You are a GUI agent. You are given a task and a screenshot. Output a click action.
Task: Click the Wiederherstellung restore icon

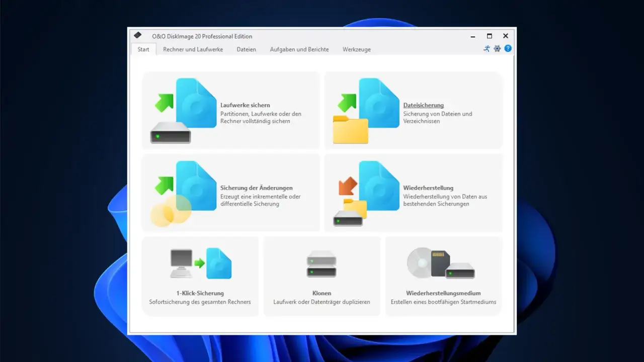366,194
